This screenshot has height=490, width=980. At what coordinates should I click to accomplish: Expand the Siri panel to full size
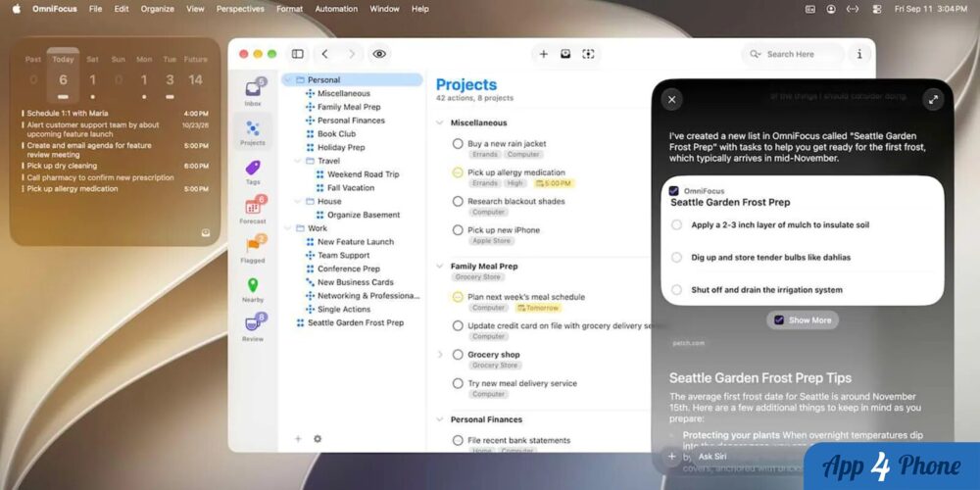tap(933, 99)
